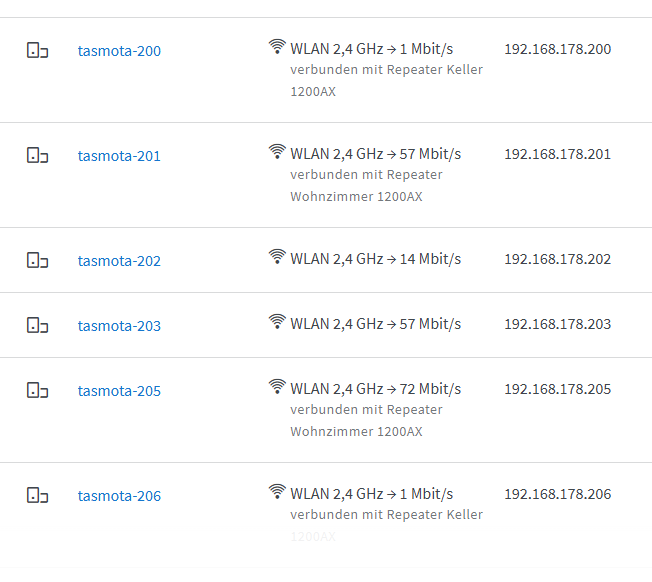This screenshot has width=652, height=582.
Task: Click the device icon beside tasmota-200
Action: click(x=37, y=50)
